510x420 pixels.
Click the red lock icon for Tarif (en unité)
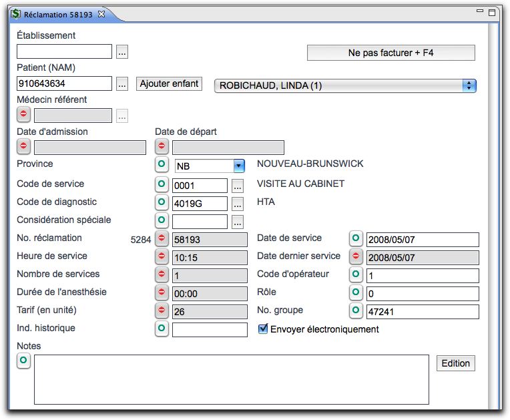pyautogui.click(x=162, y=310)
